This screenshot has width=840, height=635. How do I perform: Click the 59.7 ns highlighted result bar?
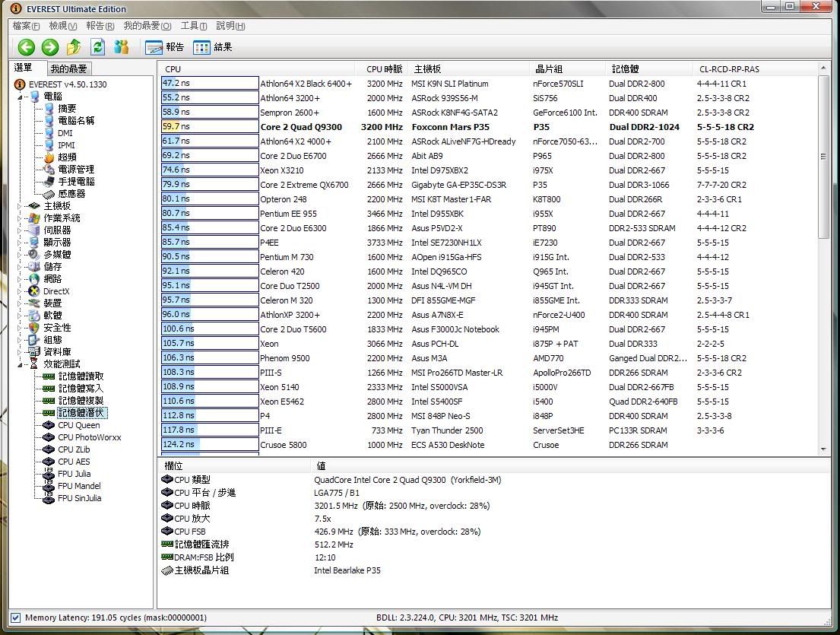(210, 126)
